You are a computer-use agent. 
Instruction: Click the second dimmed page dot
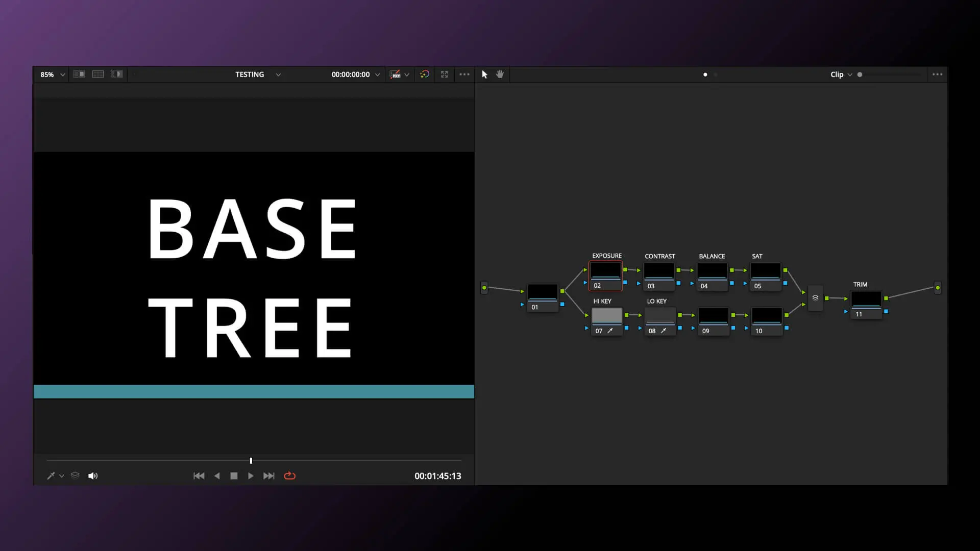point(716,74)
